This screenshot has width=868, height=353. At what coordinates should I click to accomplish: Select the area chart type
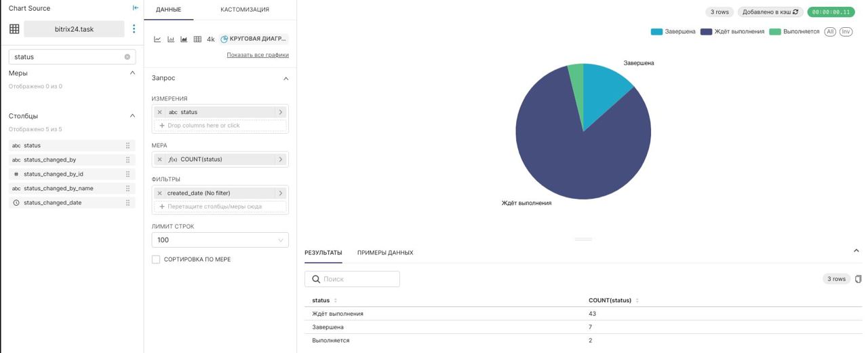pyautogui.click(x=184, y=39)
